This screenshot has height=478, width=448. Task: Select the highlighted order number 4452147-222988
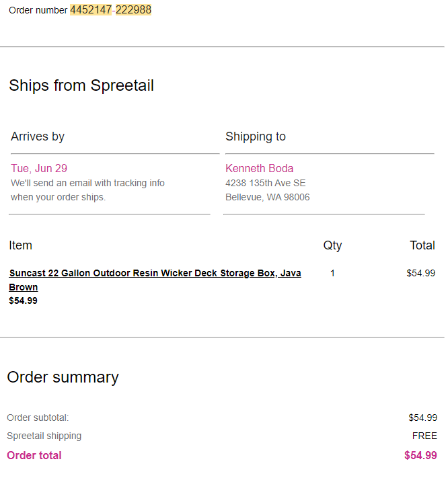click(x=111, y=10)
